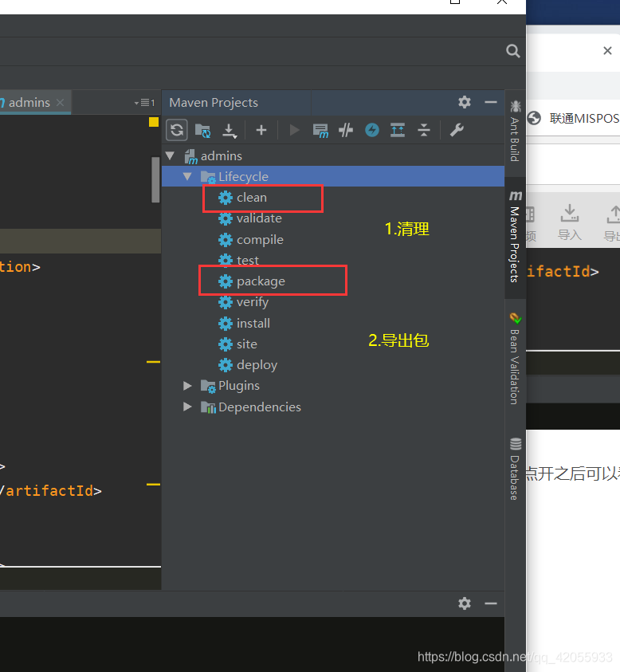Select the Lifecycle folder row
Image resolution: width=620 pixels, height=672 pixels.
[x=332, y=176]
